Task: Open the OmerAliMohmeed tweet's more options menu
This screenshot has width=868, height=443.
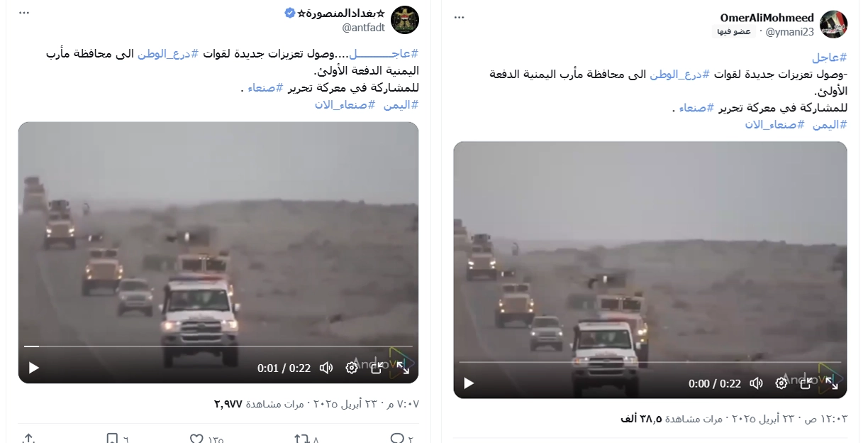Action: pyautogui.click(x=460, y=16)
